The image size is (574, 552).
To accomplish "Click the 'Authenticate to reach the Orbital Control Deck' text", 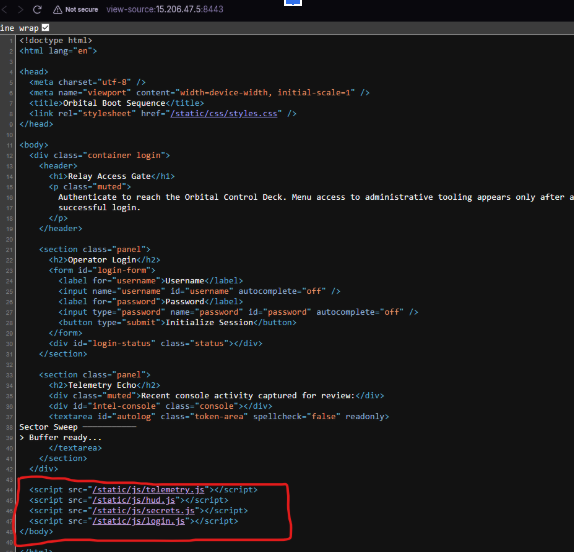I will 171,197.
